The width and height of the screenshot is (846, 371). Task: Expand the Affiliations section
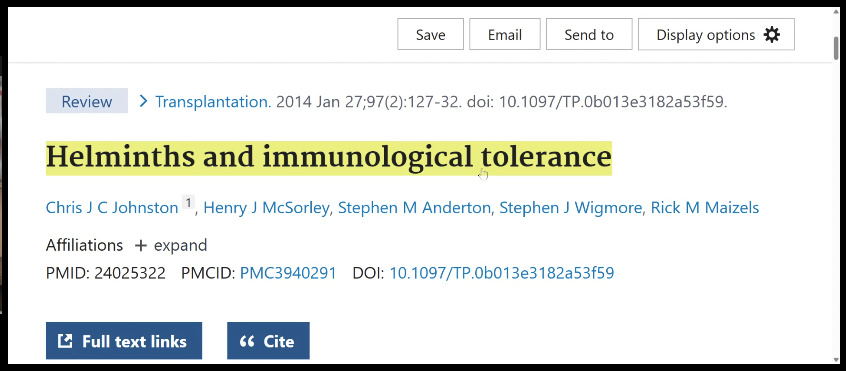171,246
